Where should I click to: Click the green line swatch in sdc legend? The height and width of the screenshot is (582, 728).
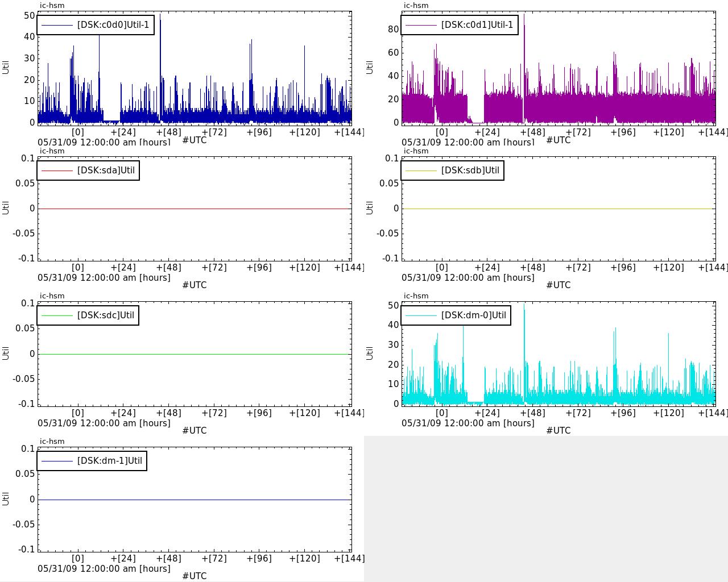pyautogui.click(x=57, y=315)
